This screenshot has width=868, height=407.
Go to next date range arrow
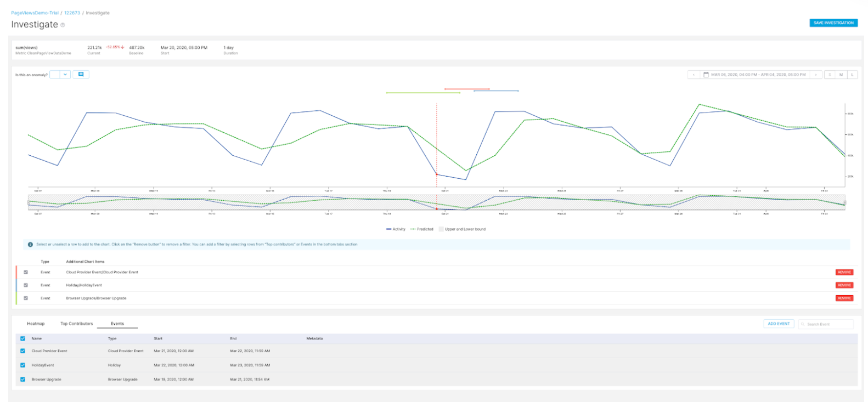point(816,75)
